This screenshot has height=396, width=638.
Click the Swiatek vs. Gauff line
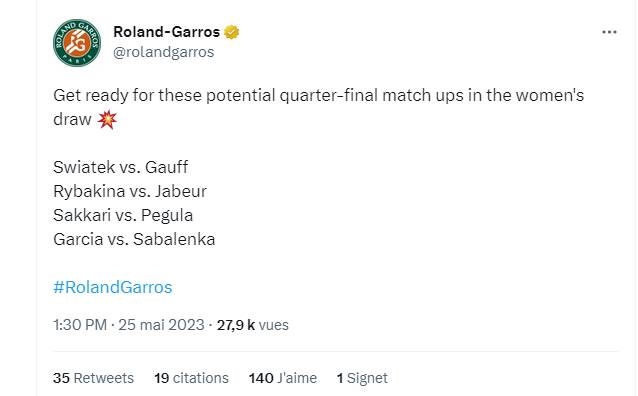coord(120,167)
